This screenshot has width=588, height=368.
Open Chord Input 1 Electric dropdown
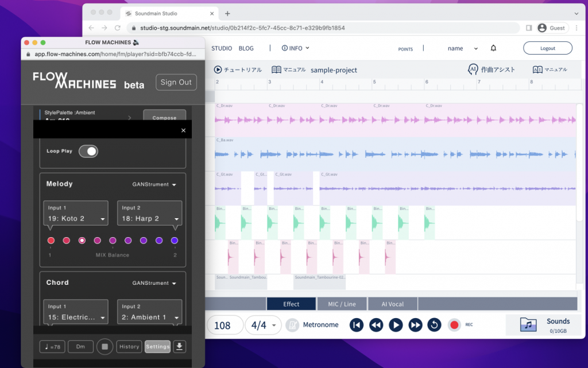(76, 312)
